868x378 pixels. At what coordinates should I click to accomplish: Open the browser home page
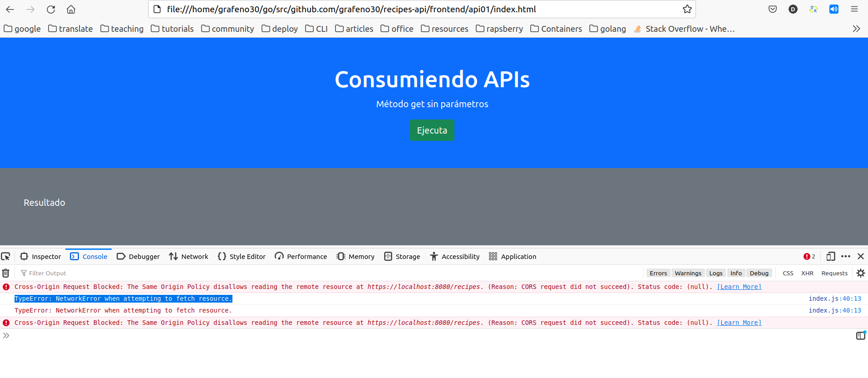click(71, 9)
